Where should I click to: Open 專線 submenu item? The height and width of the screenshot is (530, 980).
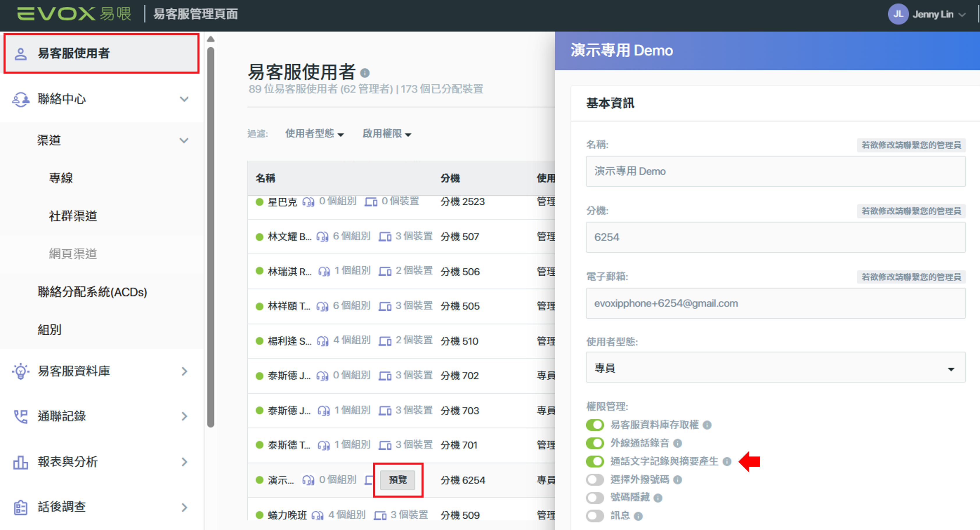61,178
